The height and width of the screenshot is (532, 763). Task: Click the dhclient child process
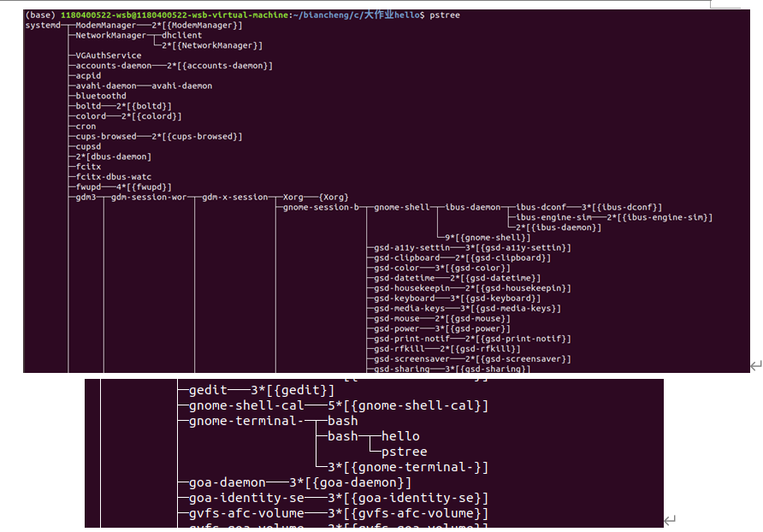tap(181, 36)
